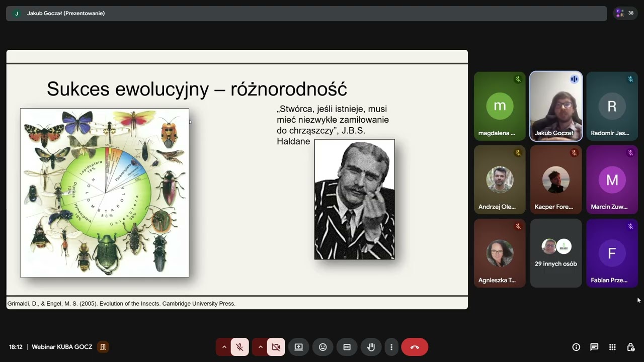Select Marcin Zuw... participant tile
Image resolution: width=644 pixels, height=362 pixels.
tap(612, 179)
